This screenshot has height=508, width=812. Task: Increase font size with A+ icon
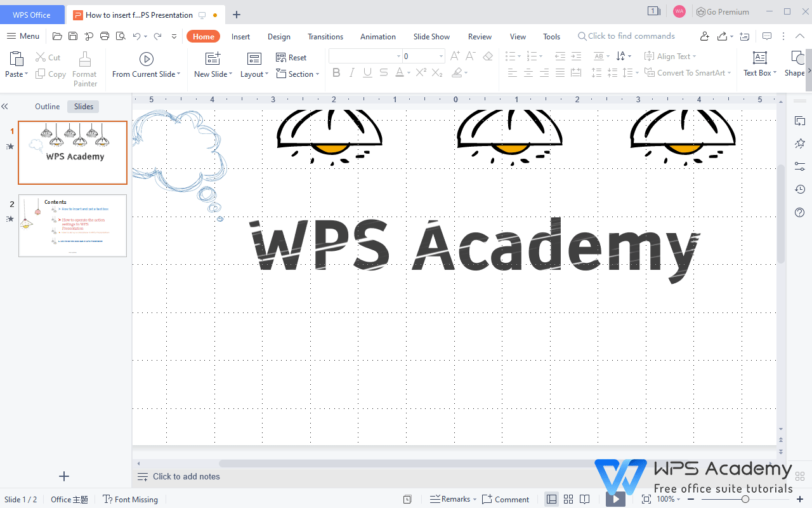455,57
